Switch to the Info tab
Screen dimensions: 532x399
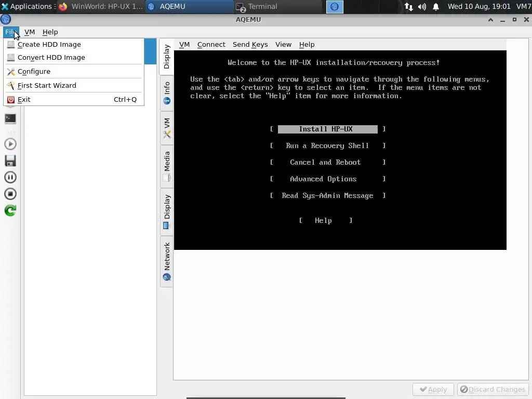tap(167, 93)
